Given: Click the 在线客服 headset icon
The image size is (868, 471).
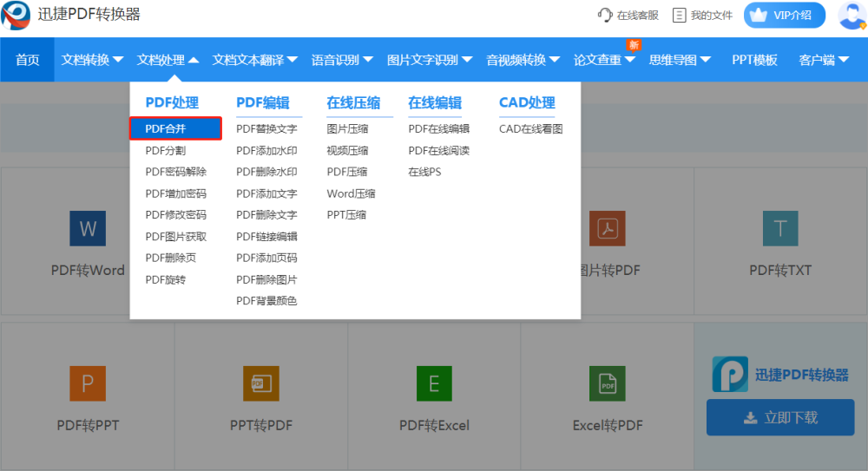Looking at the screenshot, I should 605,15.
